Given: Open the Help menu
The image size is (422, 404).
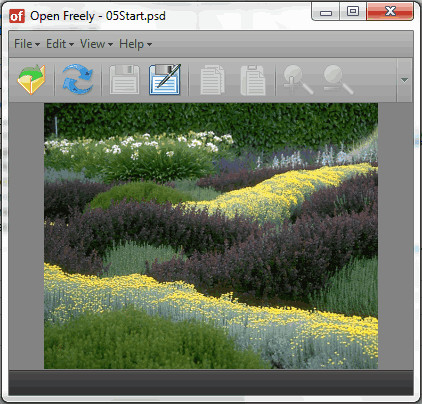Looking at the screenshot, I should point(135,44).
